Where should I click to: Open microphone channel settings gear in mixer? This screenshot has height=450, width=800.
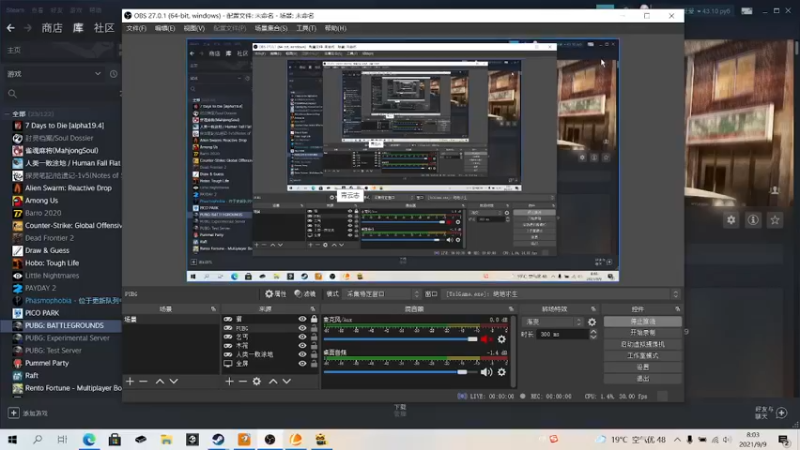pyautogui.click(x=502, y=339)
